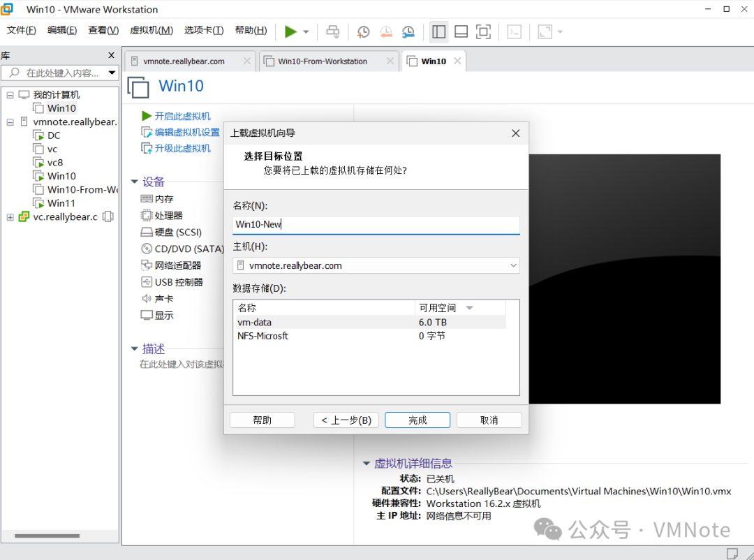Click the revert to snapshot icon
Viewport: 754px width, 560px height.
(385, 31)
